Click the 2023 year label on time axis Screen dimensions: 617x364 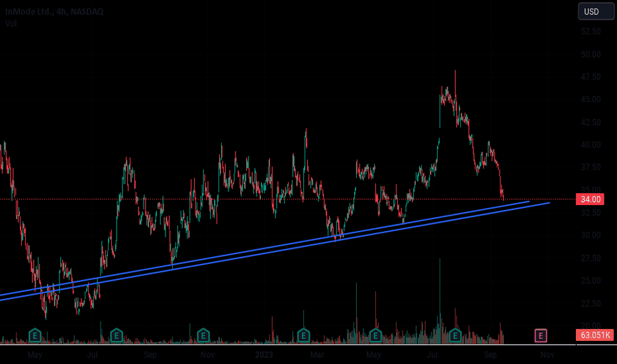(x=263, y=355)
